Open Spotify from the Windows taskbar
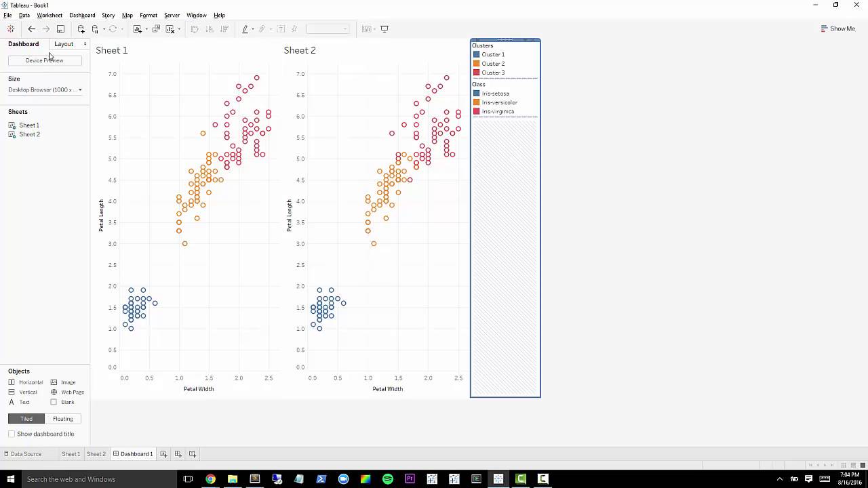 pyautogui.click(x=388, y=479)
